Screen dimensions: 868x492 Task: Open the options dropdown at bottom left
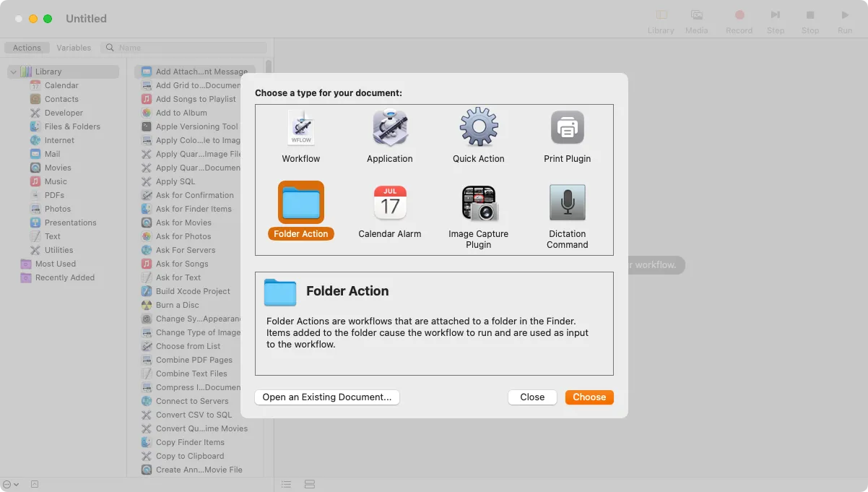coord(9,484)
